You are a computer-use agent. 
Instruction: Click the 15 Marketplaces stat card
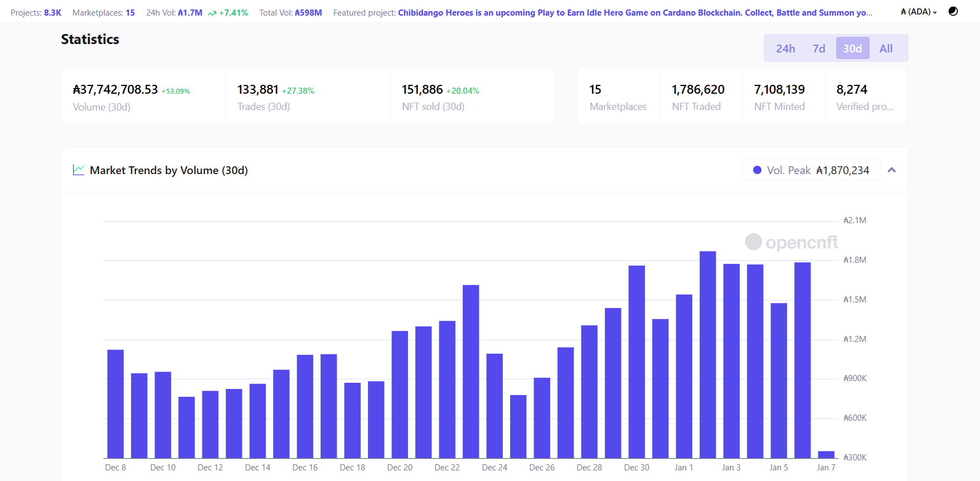point(619,96)
